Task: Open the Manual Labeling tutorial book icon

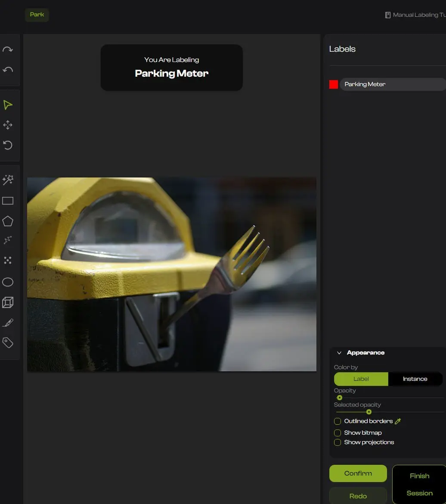Action: coord(388,15)
